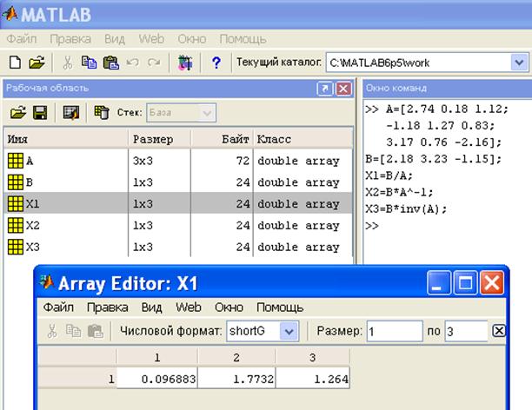Select the matrix icon of variable A
Viewport: 532px width, 410px height.
(x=16, y=161)
